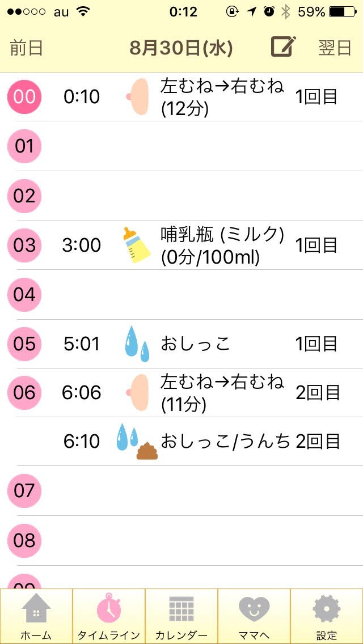
Task: Go to previous day with 前日
Action: [x=27, y=48]
